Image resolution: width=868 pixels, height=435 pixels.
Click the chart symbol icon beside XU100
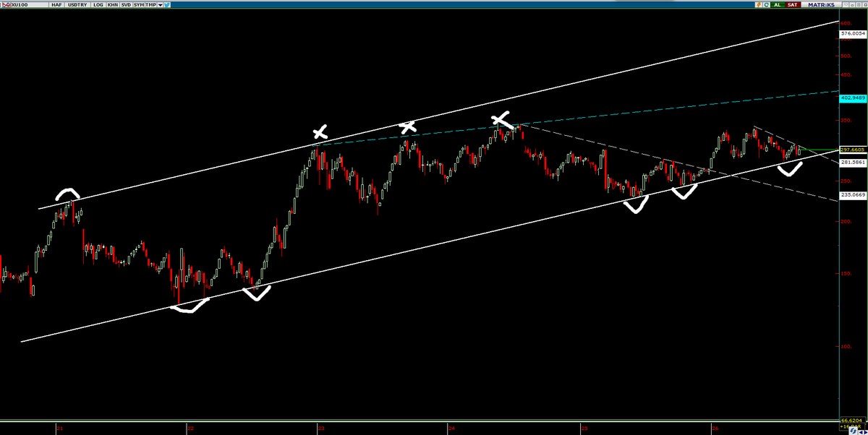[x=6, y=5]
